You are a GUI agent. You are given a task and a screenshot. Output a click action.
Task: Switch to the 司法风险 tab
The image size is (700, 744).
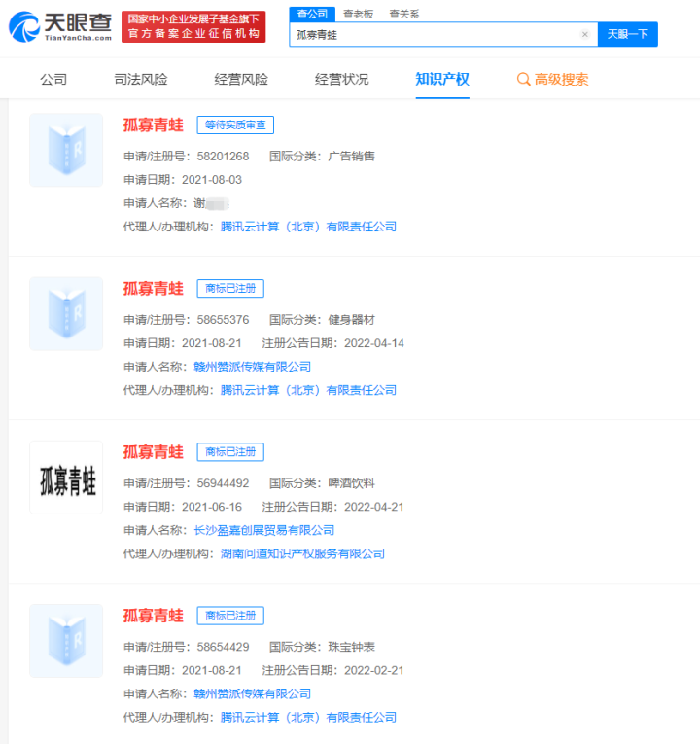(x=141, y=79)
